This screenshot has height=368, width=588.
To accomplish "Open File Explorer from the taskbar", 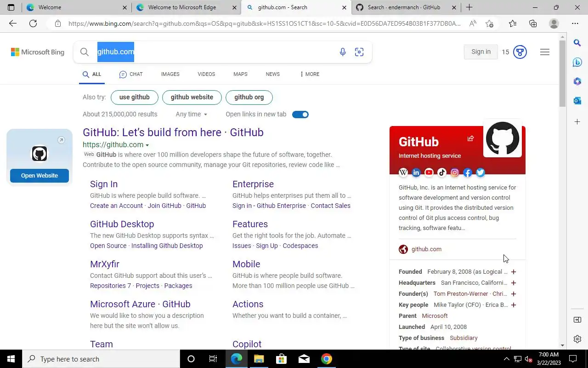I will click(259, 359).
